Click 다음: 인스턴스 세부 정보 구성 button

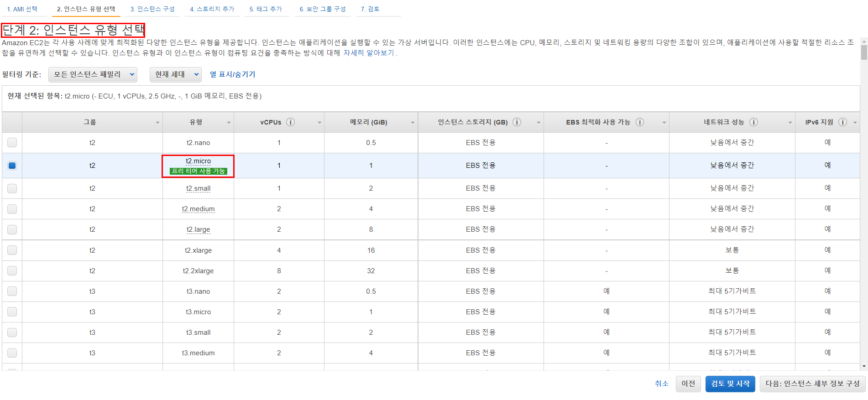click(813, 384)
